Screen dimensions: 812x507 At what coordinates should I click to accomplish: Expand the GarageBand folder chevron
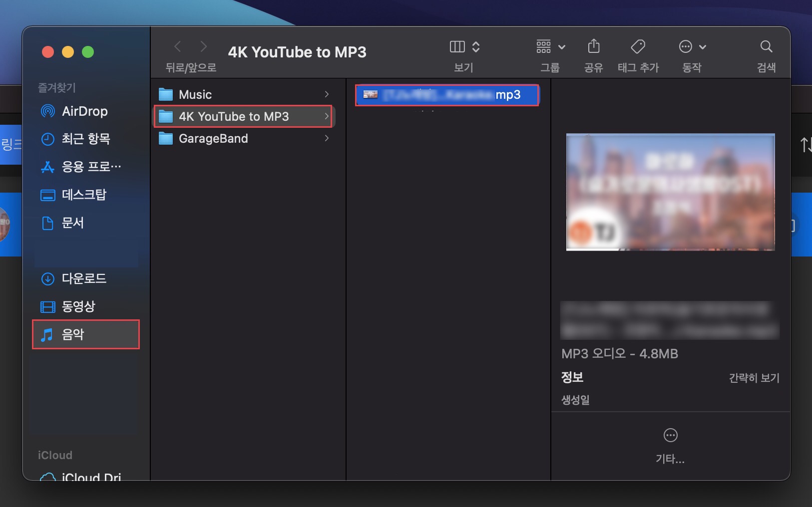[x=327, y=138]
